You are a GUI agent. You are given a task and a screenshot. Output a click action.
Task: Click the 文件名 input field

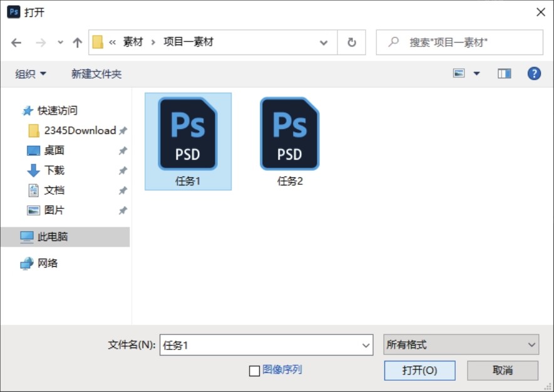267,344
